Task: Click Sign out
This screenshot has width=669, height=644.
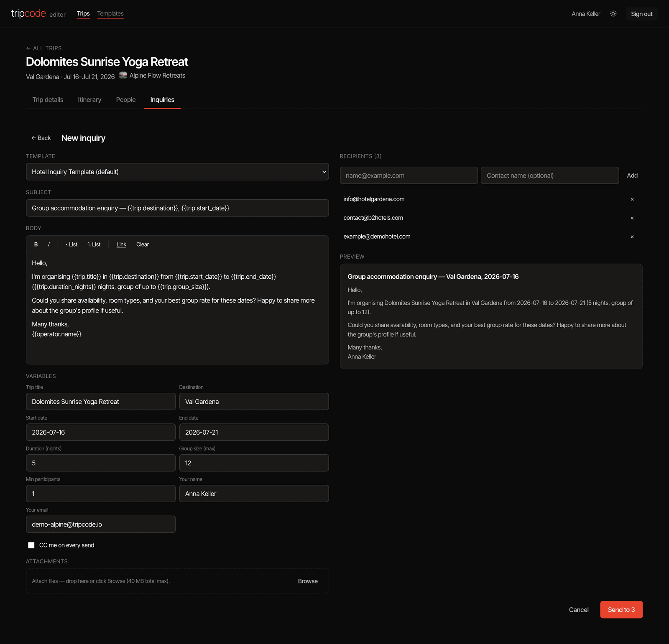Action: coord(641,14)
